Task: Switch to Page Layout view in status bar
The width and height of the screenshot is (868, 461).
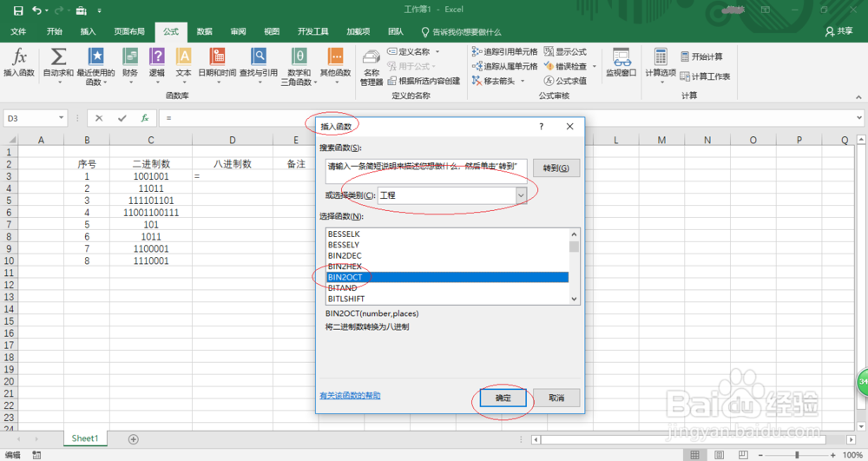Action: 719,455
